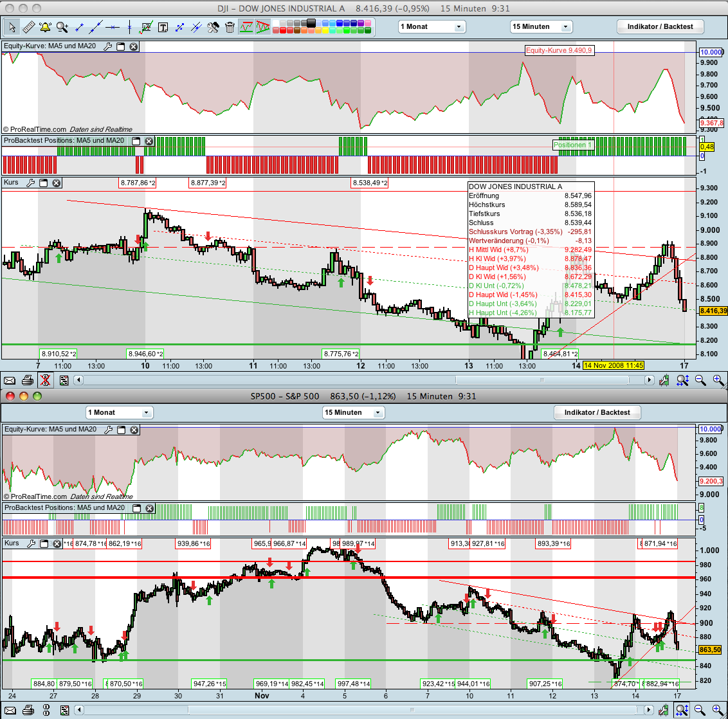Click the DJI horizontal scrollbar thumb
728x719 pixels.
[542, 380]
